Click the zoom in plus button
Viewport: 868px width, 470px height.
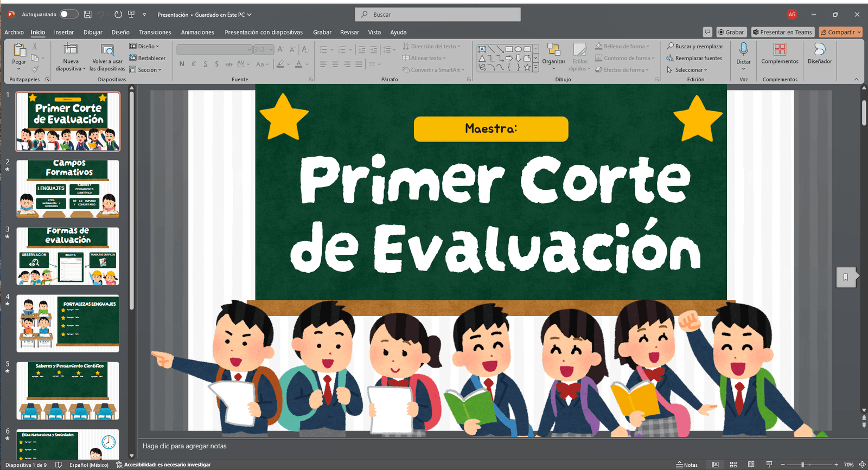click(836, 465)
